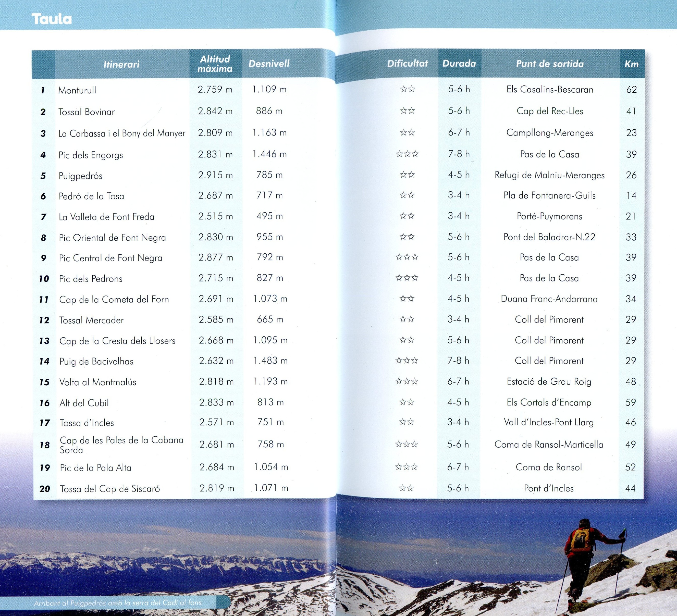Select the Tossal Bovinar itinerary name
Screen dimensions: 677x616
[87, 112]
